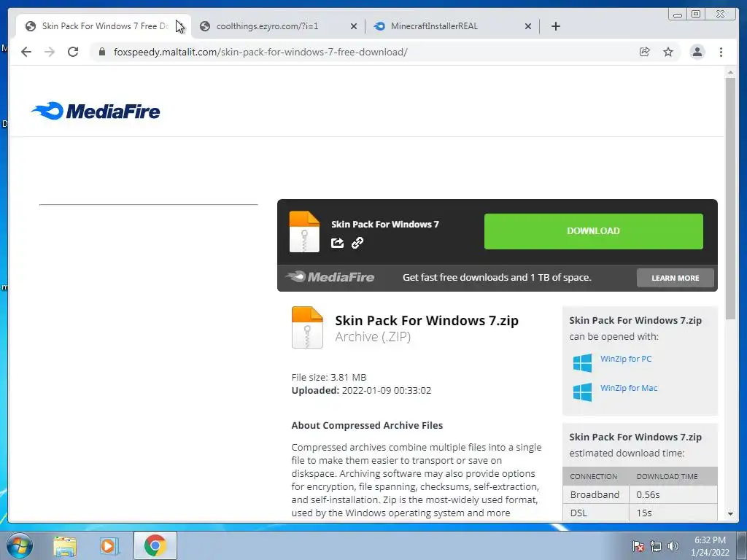Image resolution: width=747 pixels, height=560 pixels.
Task: Launch Windows Media Player from taskbar
Action: tap(109, 546)
